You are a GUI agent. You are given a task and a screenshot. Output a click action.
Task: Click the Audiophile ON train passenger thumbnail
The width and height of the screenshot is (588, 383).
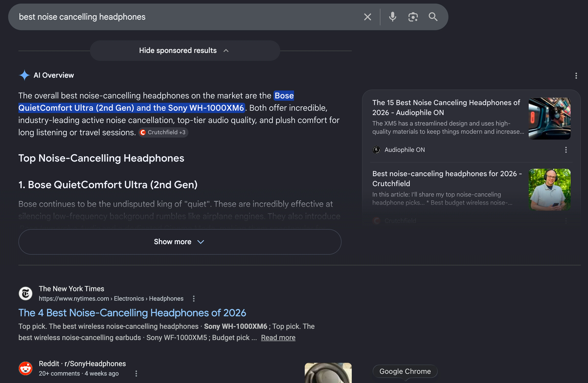point(549,119)
